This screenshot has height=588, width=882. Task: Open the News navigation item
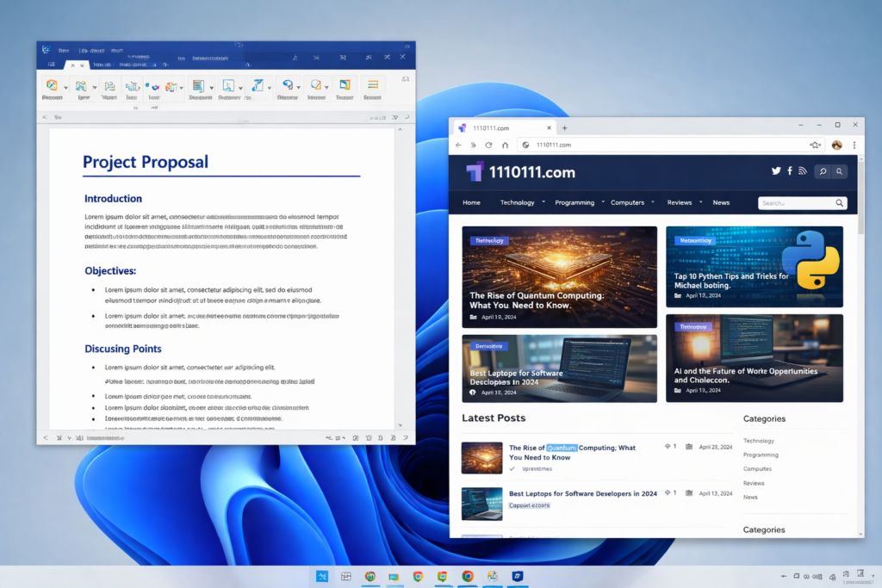coord(721,203)
